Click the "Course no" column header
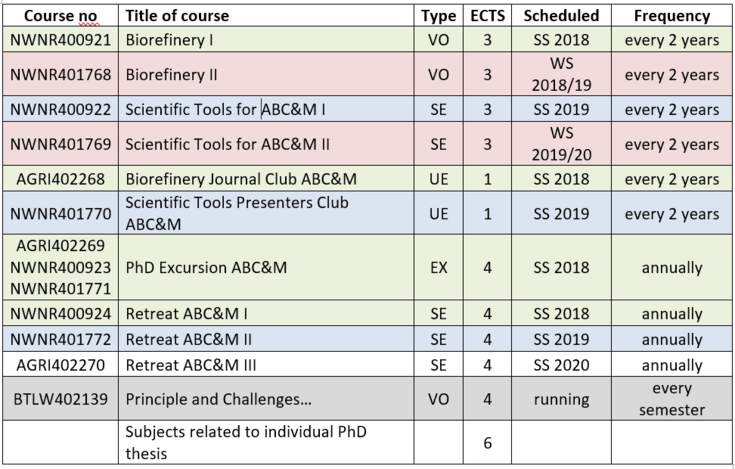This screenshot has height=469, width=735. [58, 16]
